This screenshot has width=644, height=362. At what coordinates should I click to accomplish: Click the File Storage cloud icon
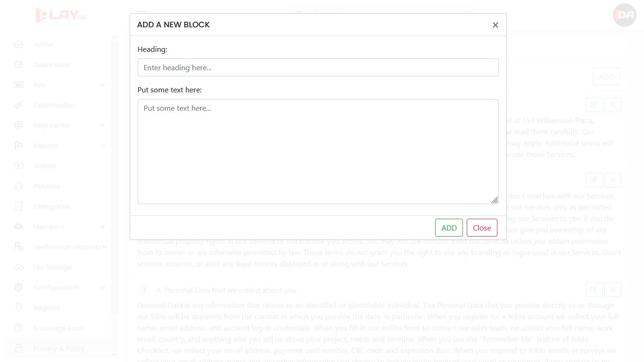(x=18, y=267)
